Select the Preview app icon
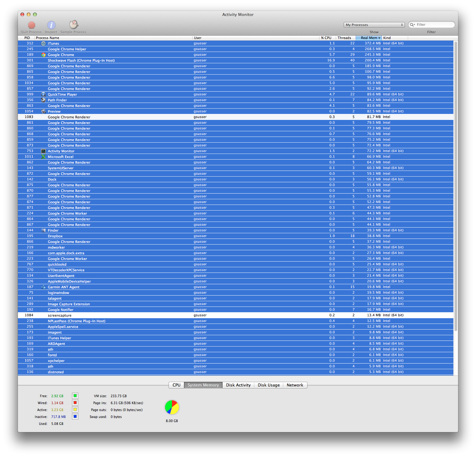The height and width of the screenshot is (457, 476). point(43,111)
